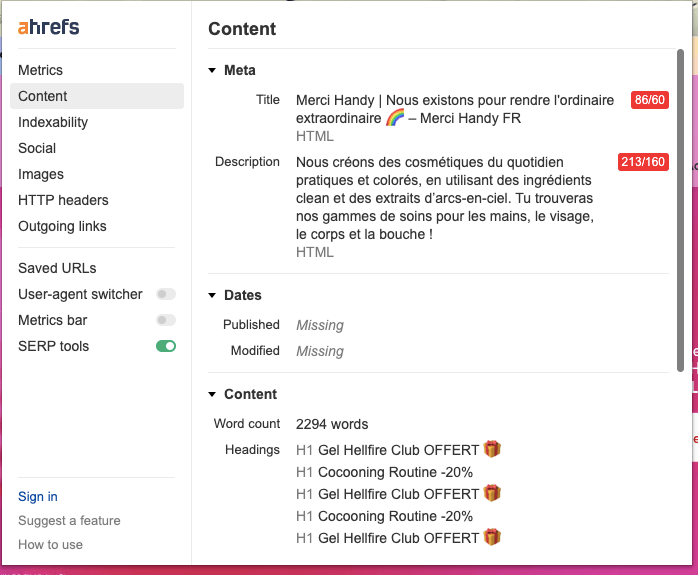This screenshot has height=575, width=698.
Task: Click the 86/60 title length badge
Action: click(649, 100)
